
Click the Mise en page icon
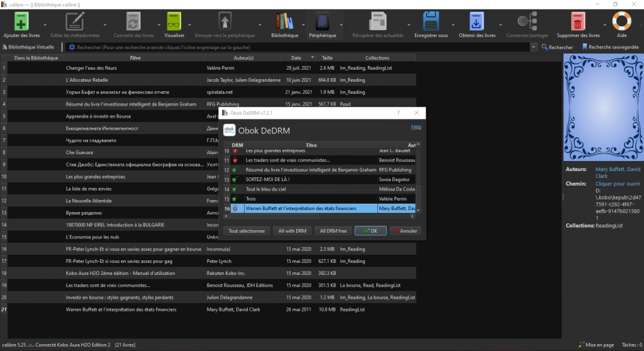pos(581,345)
